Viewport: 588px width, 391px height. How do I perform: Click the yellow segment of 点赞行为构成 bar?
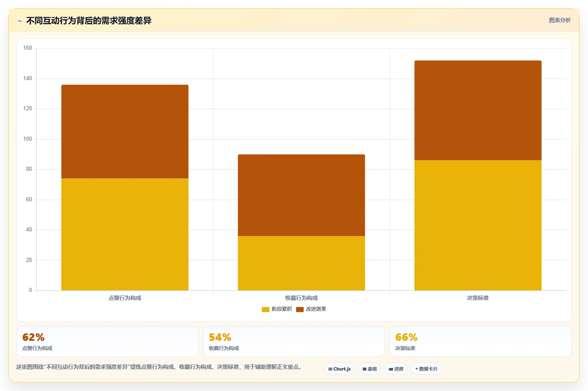click(125, 234)
